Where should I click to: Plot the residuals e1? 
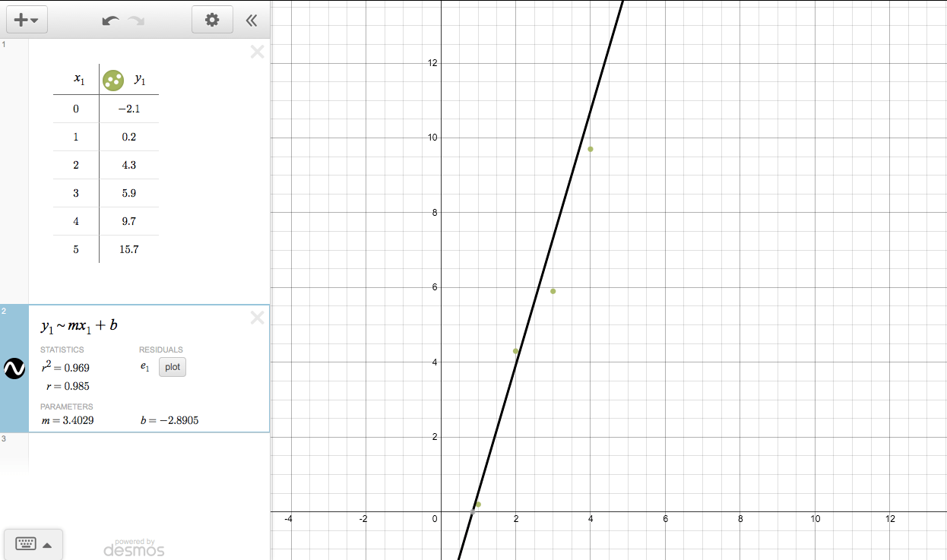point(173,367)
